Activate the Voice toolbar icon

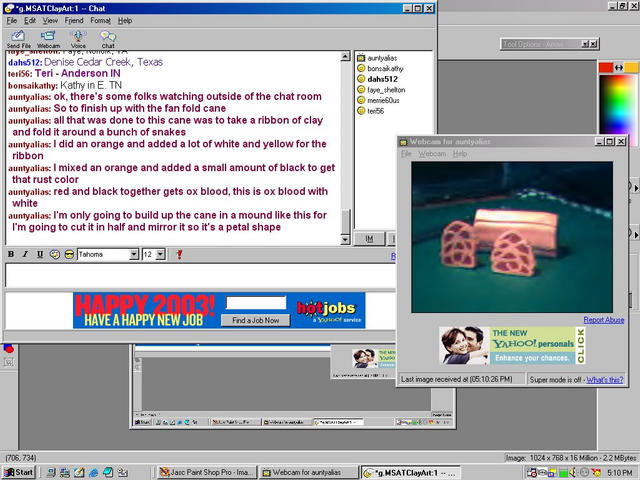click(78, 39)
